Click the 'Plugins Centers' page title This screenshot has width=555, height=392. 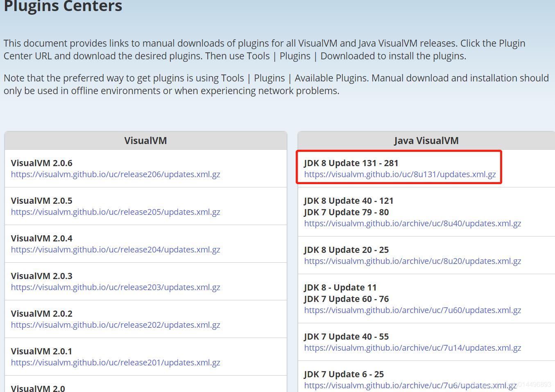(63, 6)
